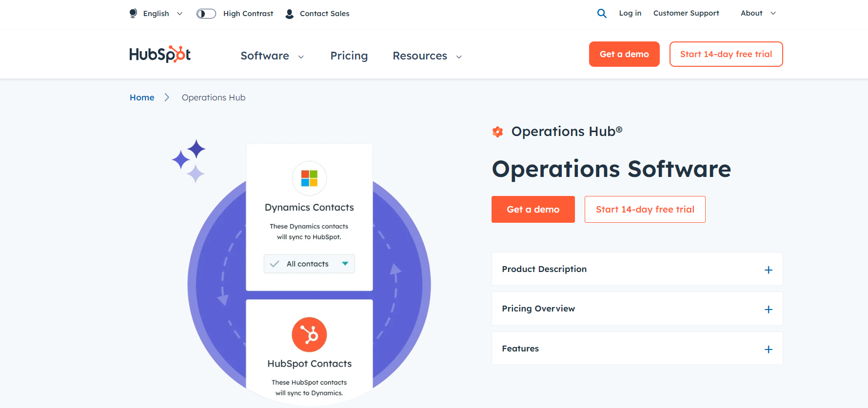Go to the Pricing menu item

click(349, 56)
